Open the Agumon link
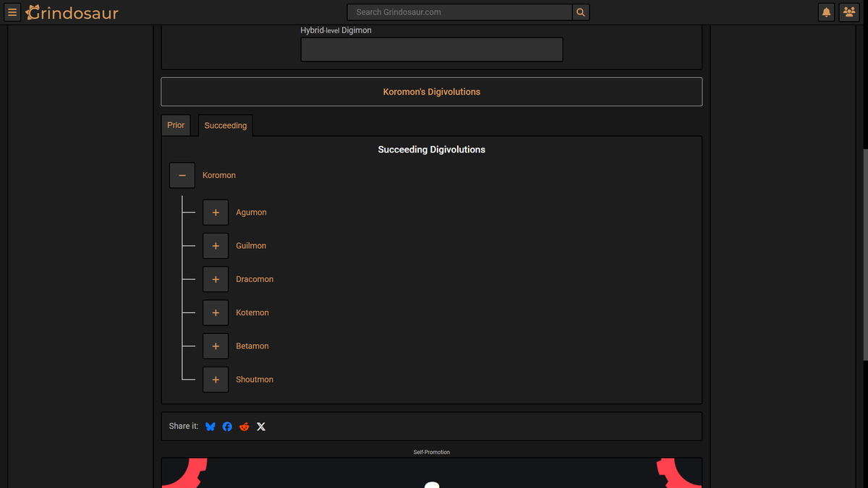This screenshot has height=488, width=868. pos(251,213)
